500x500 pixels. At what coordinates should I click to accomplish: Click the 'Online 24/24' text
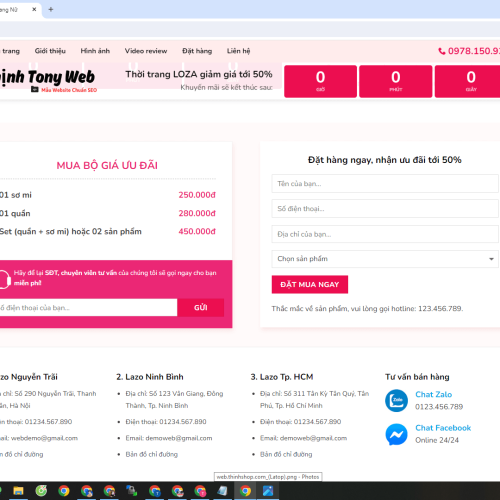[x=437, y=440]
